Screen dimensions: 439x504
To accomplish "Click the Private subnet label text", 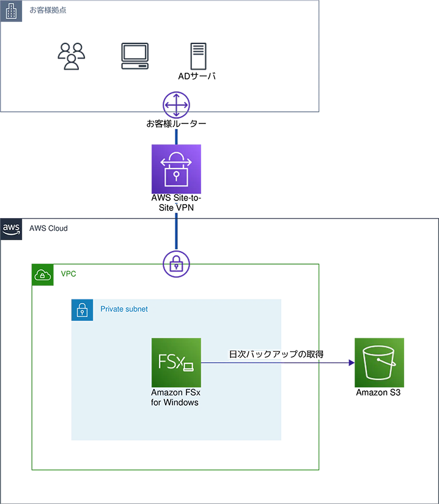I will click(x=124, y=309).
